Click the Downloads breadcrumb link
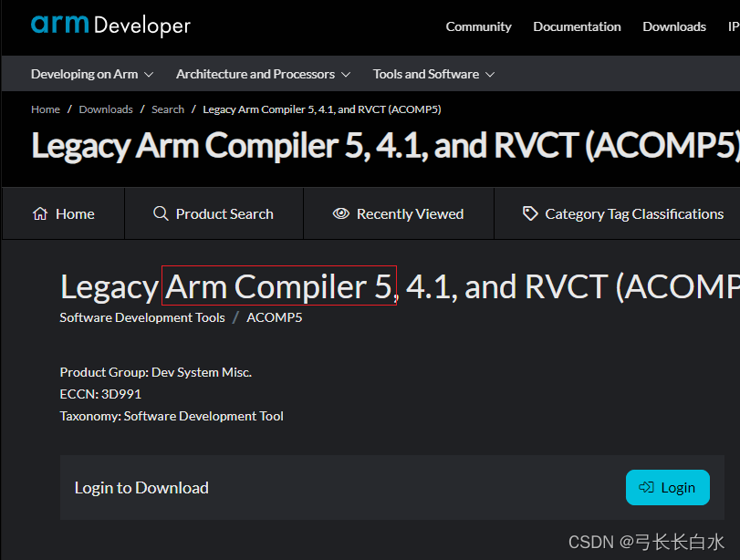The image size is (740, 560). click(106, 109)
